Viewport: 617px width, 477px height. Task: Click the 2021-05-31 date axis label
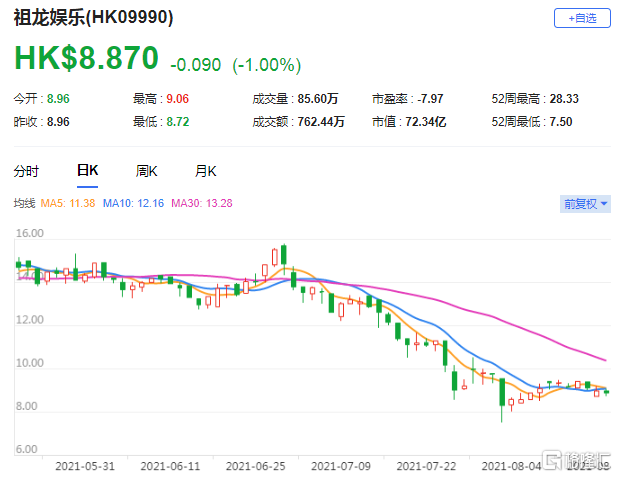pos(85,466)
